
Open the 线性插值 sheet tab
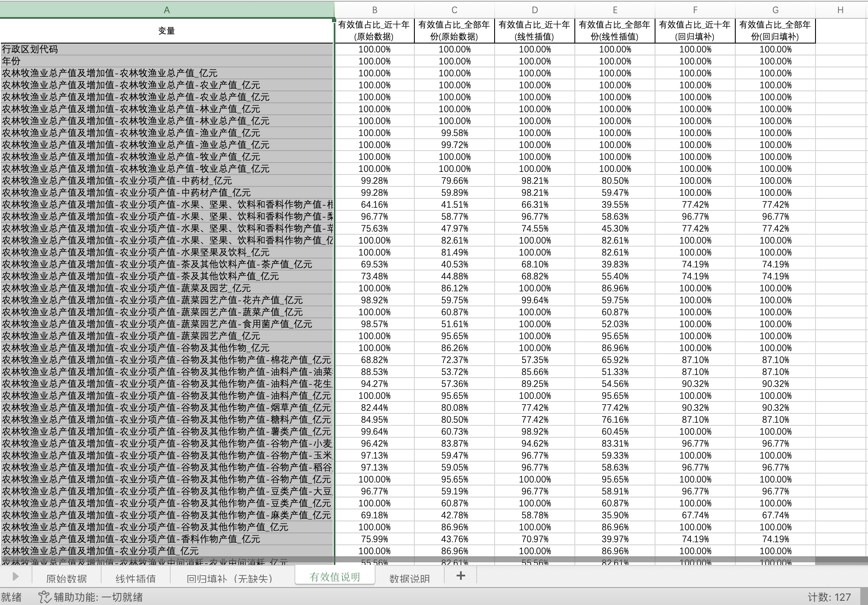tap(136, 579)
